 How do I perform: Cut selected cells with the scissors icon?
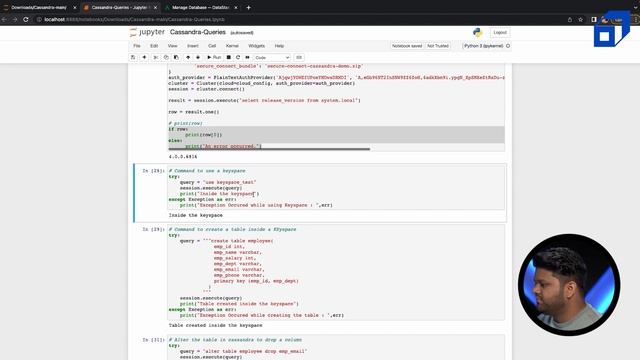(x=156, y=58)
